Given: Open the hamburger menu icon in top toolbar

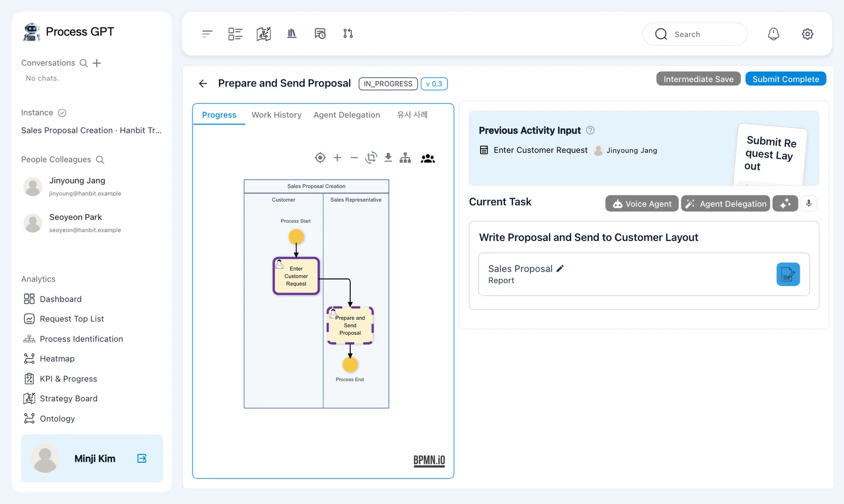Looking at the screenshot, I should [207, 34].
